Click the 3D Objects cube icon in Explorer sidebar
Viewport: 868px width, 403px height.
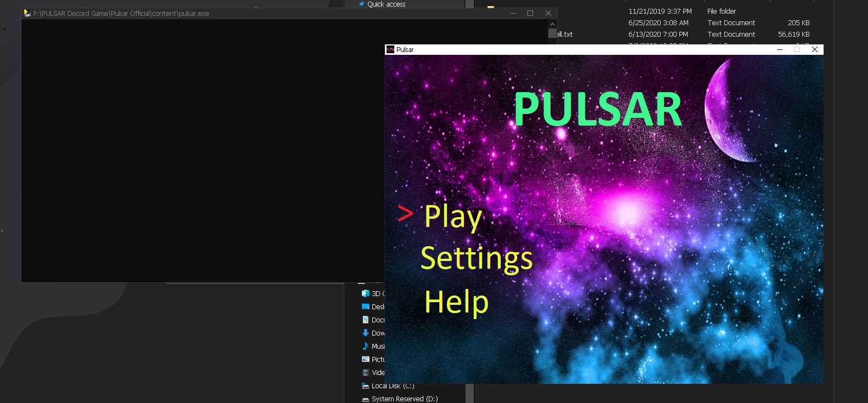coord(365,293)
